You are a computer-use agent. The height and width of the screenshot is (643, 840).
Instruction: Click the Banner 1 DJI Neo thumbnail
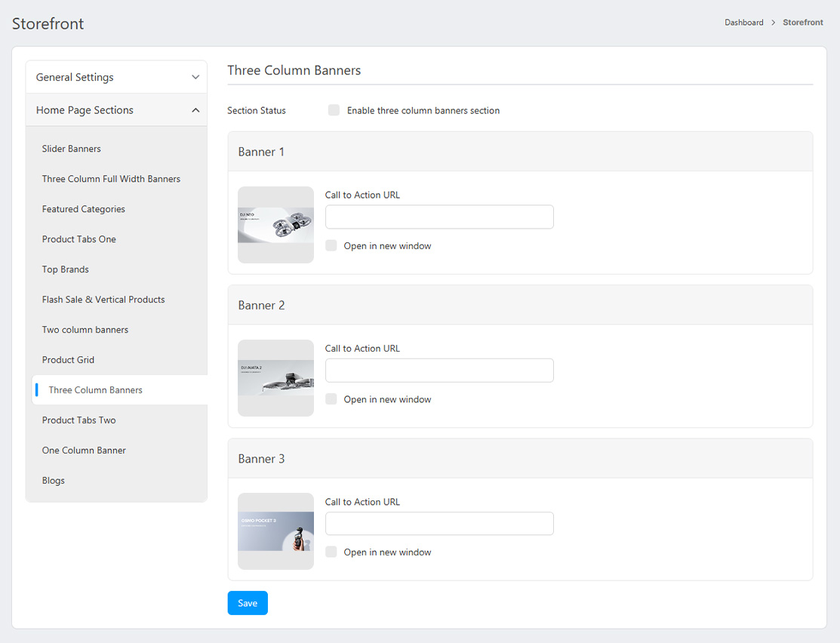(275, 225)
